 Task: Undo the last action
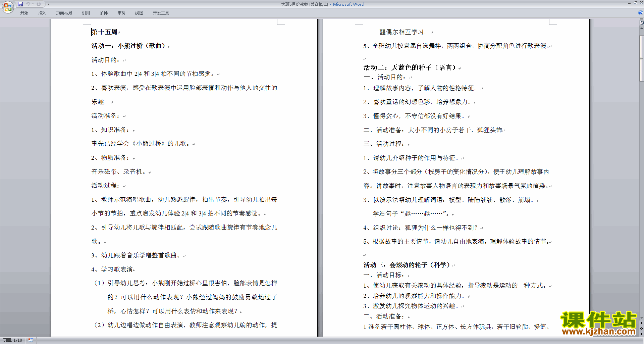28,4
